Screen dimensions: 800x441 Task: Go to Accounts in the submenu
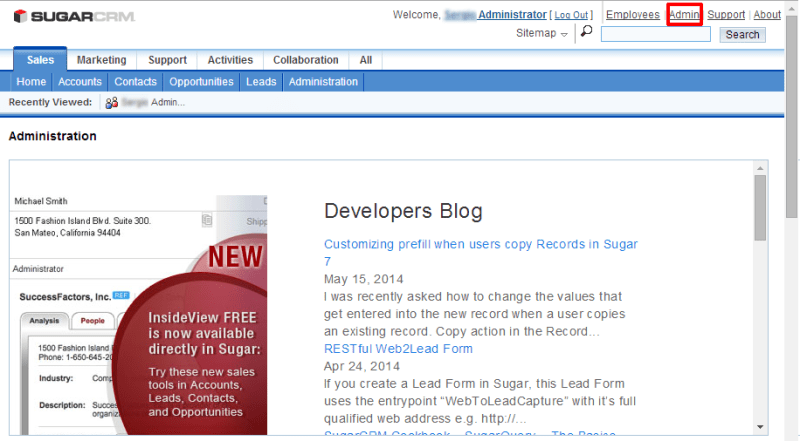click(80, 82)
